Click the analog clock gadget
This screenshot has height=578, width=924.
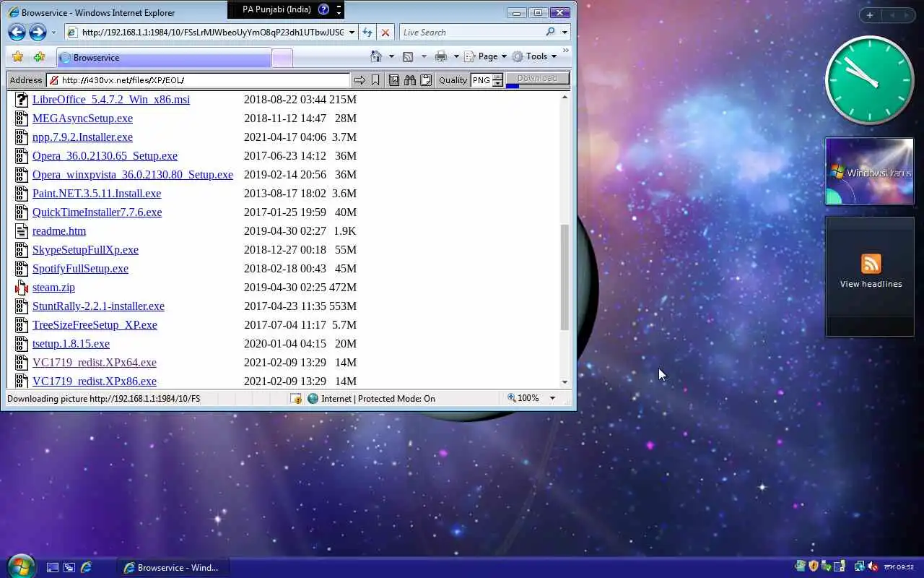(x=869, y=80)
